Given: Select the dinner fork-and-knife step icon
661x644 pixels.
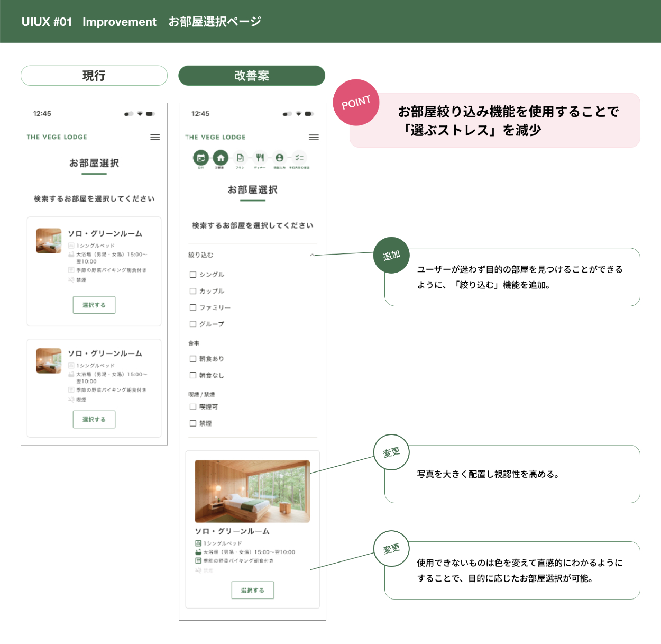Looking at the screenshot, I should [x=260, y=158].
